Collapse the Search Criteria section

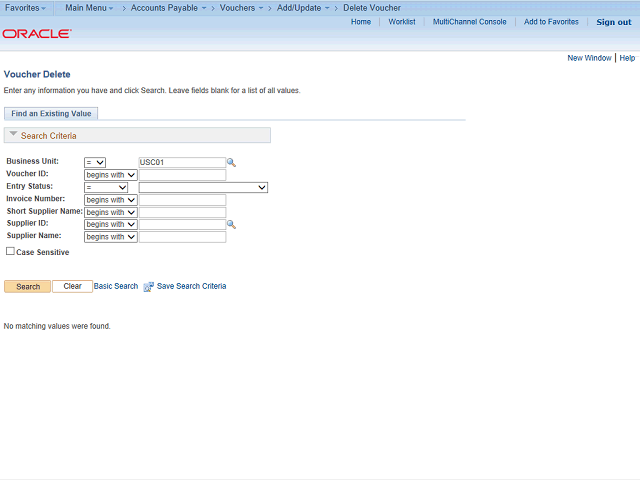pyautogui.click(x=13, y=134)
